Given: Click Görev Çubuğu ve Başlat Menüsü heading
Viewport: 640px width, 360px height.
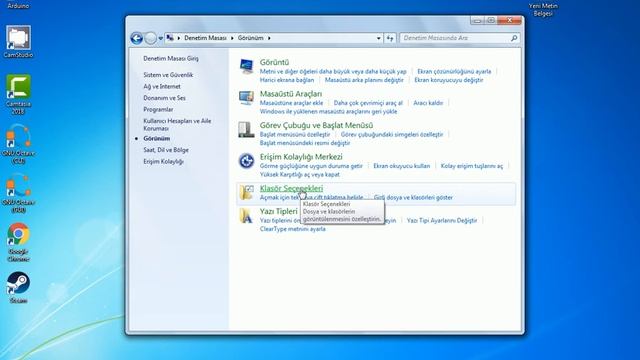Looking at the screenshot, I should (x=316, y=125).
